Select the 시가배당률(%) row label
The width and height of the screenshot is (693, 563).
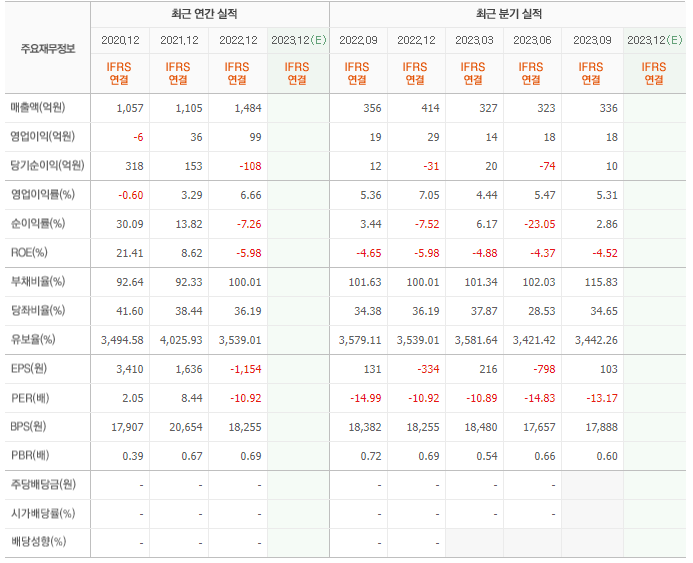click(x=43, y=514)
